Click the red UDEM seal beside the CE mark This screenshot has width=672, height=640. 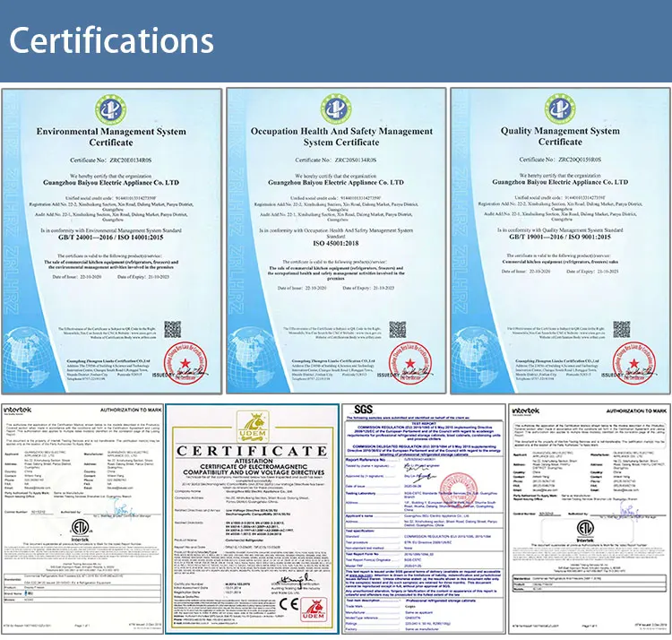pos(314,610)
